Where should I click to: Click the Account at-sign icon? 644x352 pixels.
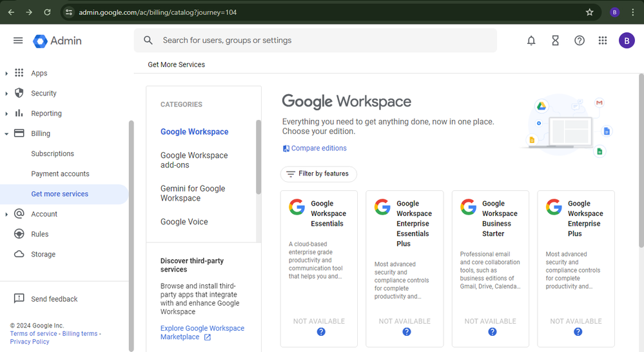[19, 213]
